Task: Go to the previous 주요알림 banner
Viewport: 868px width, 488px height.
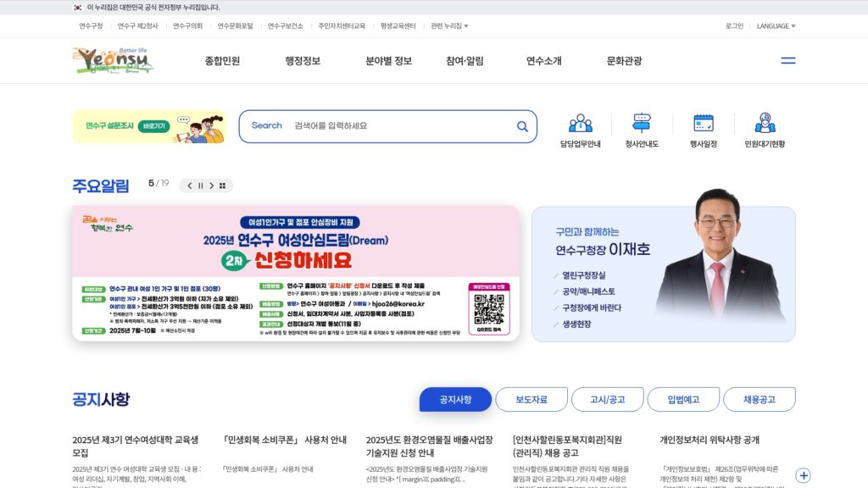Action: tap(189, 186)
